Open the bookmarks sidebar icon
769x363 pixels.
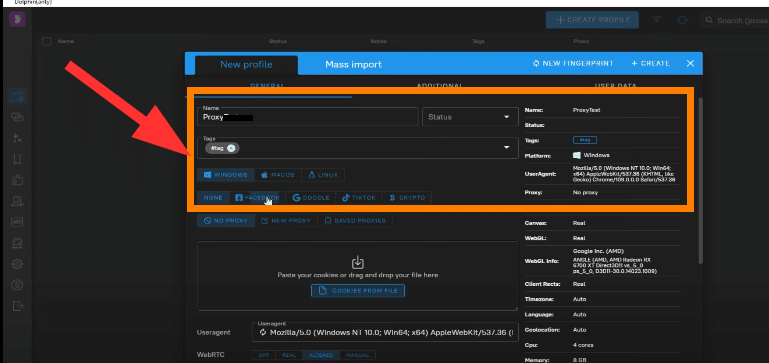coord(17,159)
